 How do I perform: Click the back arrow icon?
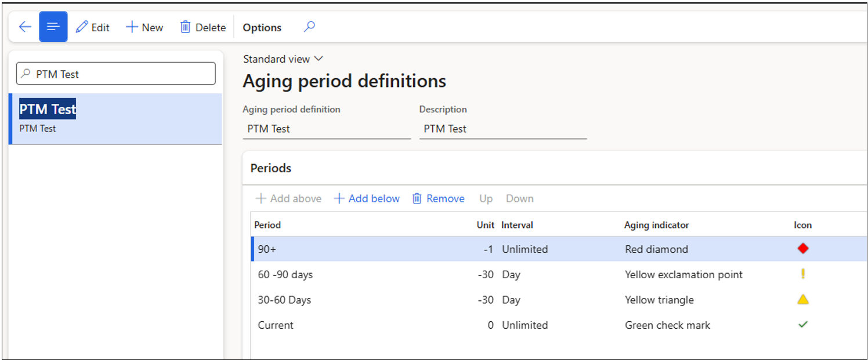click(25, 27)
